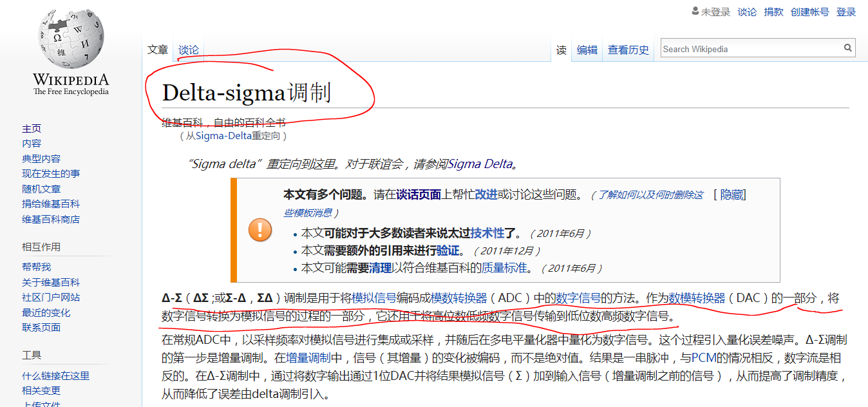The width and height of the screenshot is (868, 407).
Task: Open the 创建帐号 link
Action: (x=809, y=12)
